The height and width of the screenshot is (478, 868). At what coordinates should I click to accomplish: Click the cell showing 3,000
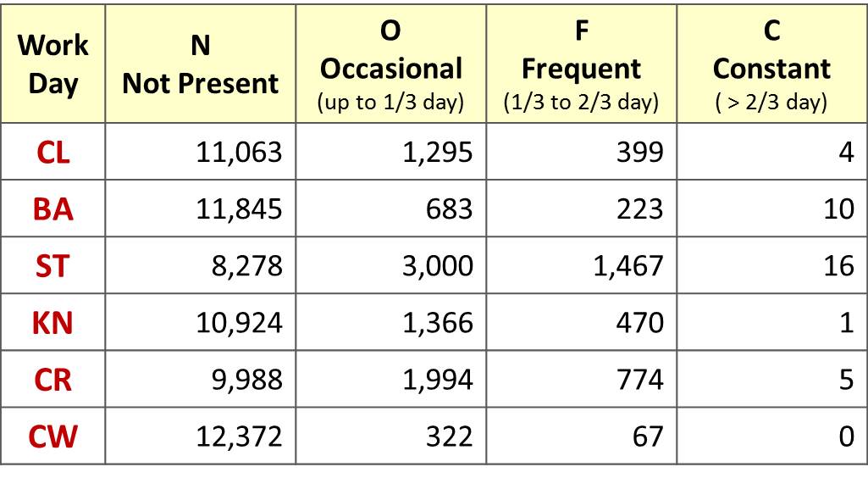click(435, 266)
